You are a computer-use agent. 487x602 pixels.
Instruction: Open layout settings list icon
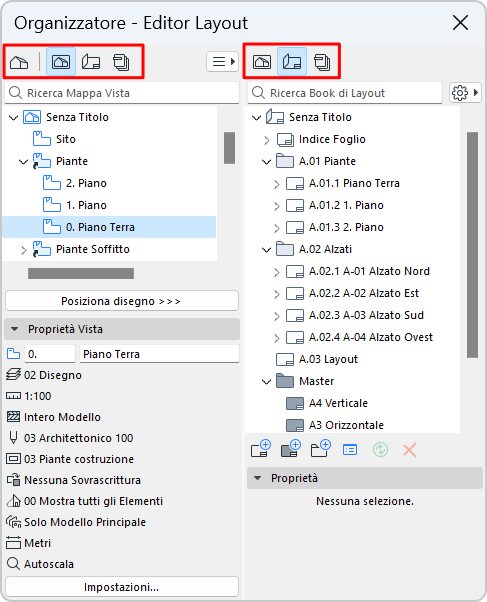click(350, 450)
